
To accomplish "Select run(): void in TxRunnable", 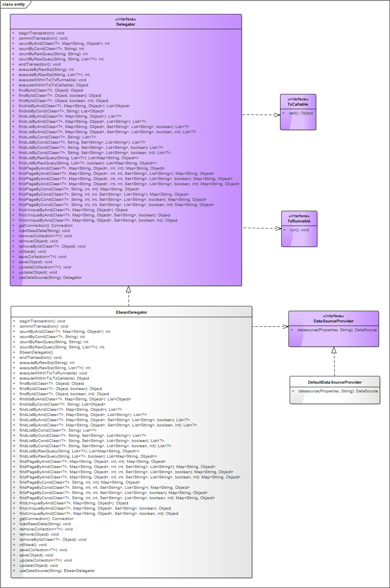I will (x=299, y=230).
